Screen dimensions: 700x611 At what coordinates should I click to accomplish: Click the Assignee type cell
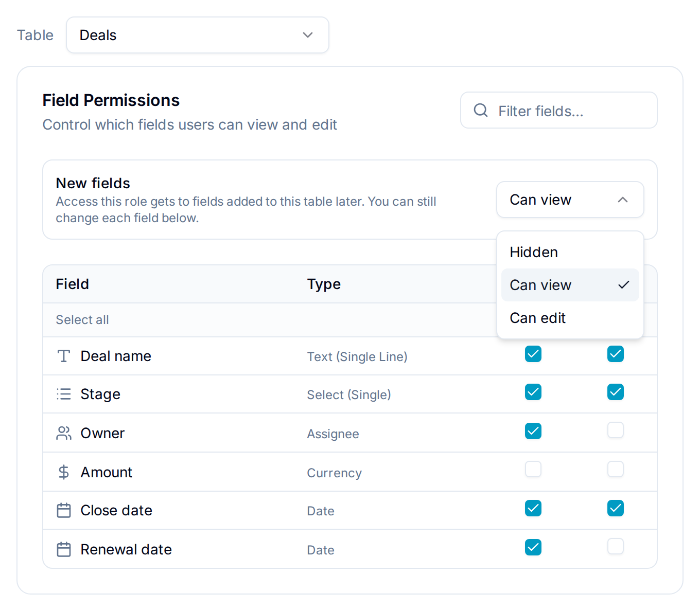(x=333, y=434)
